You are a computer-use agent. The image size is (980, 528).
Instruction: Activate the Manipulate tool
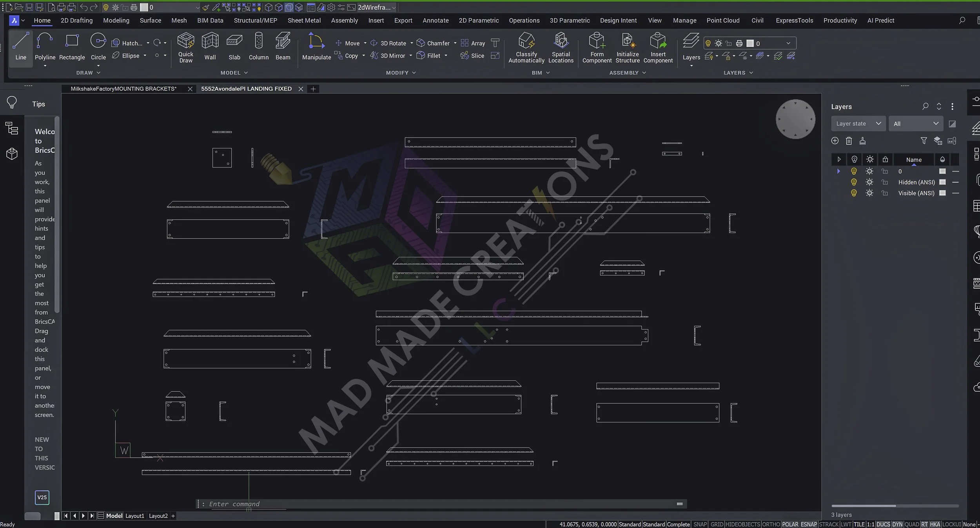click(x=316, y=46)
